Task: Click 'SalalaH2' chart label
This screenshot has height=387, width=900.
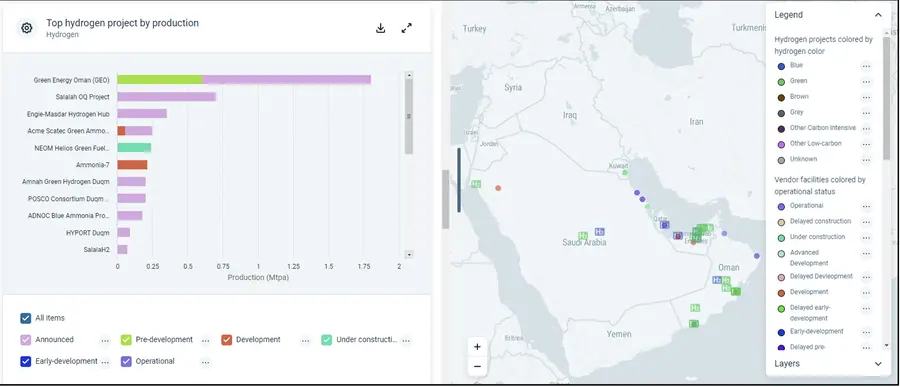Action: point(96,250)
